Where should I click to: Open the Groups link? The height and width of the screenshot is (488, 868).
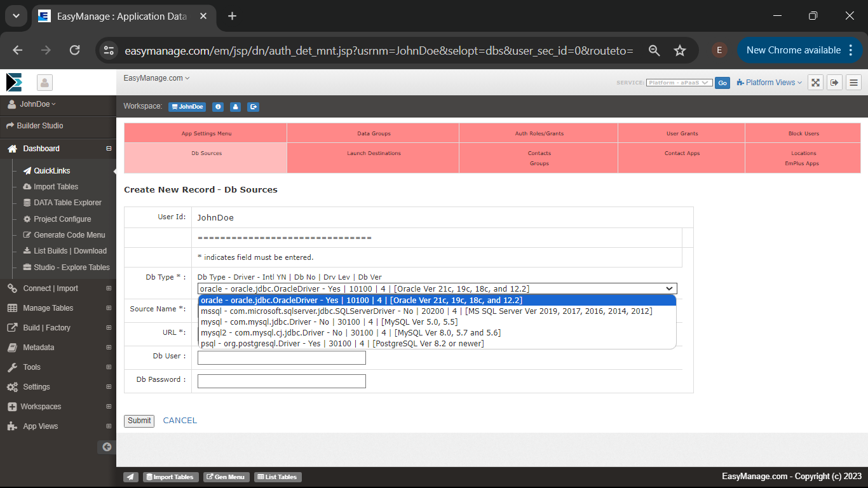[x=539, y=163]
